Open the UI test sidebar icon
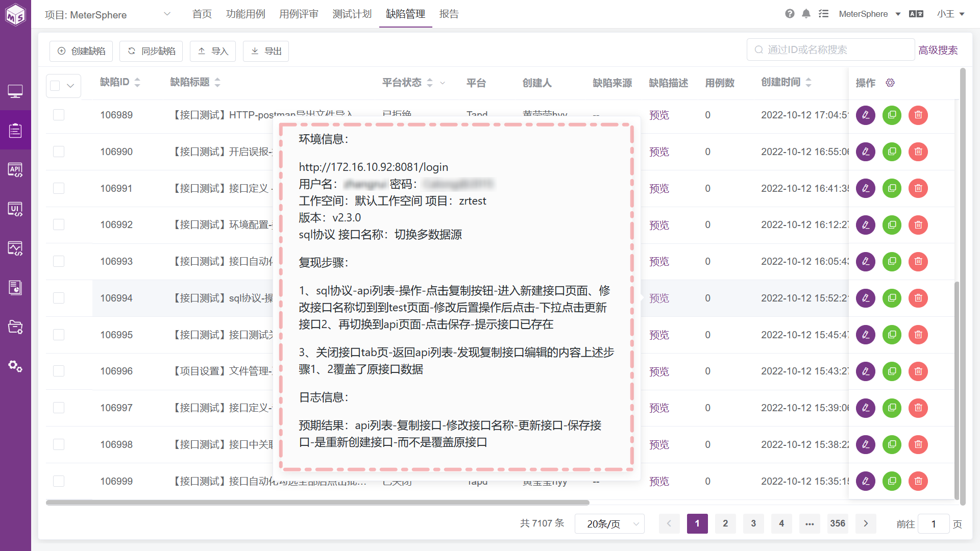The width and height of the screenshot is (980, 551). (15, 209)
